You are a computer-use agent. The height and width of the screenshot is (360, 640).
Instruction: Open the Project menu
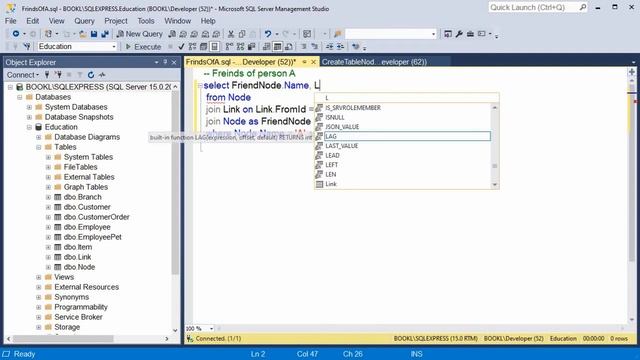116,21
